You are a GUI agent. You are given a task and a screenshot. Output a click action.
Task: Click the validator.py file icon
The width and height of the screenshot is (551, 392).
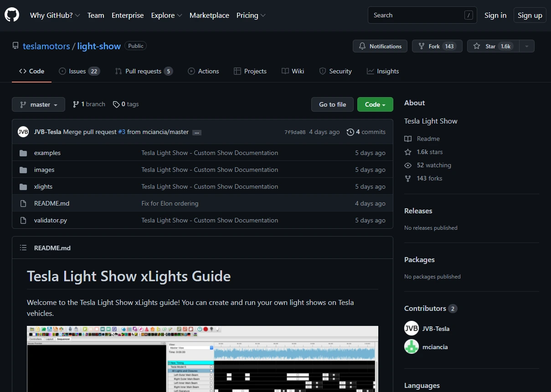click(x=23, y=221)
